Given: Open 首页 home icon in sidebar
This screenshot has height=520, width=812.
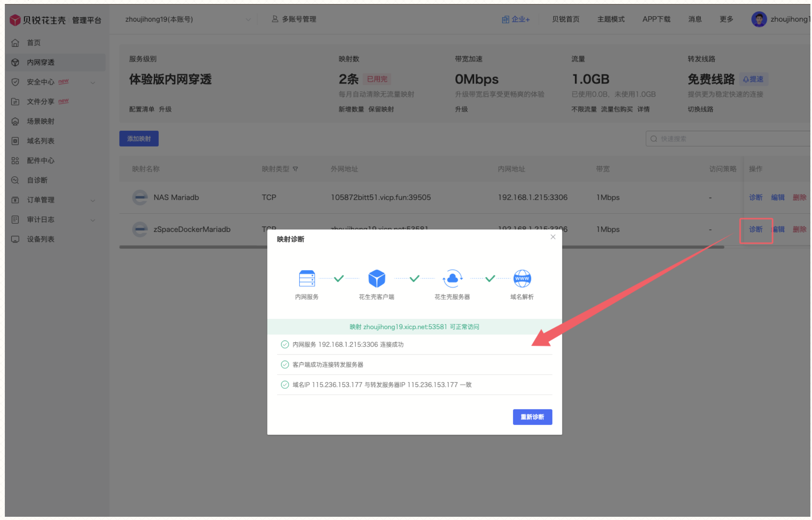Looking at the screenshot, I should click(x=15, y=43).
